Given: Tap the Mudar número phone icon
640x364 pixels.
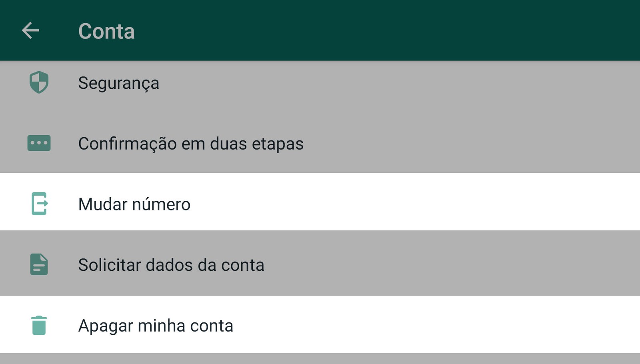Looking at the screenshot, I should click(39, 204).
